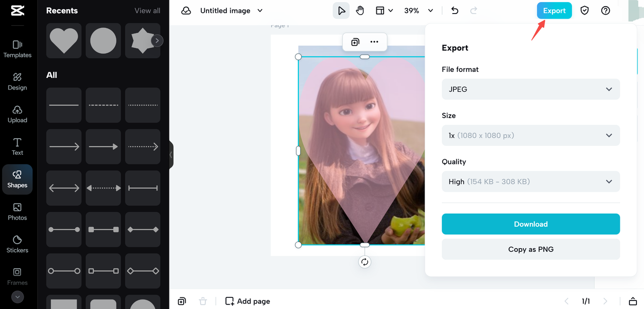The height and width of the screenshot is (309, 644).
Task: Open the 39% zoom level dropdown
Action: [419, 11]
